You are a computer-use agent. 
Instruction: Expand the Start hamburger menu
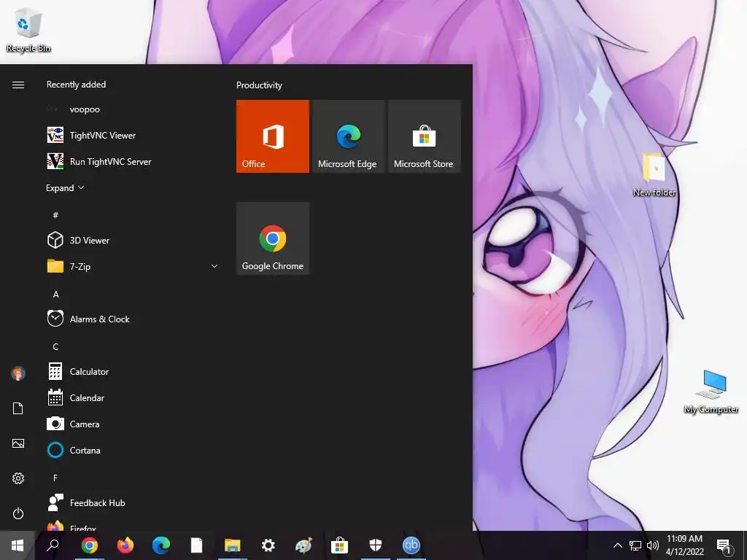tap(18, 85)
